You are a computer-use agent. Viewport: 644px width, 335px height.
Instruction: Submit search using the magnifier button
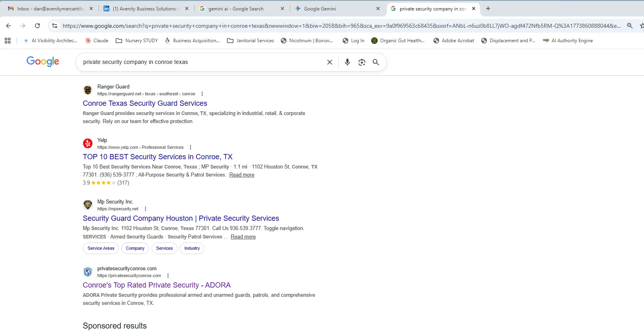click(x=376, y=62)
